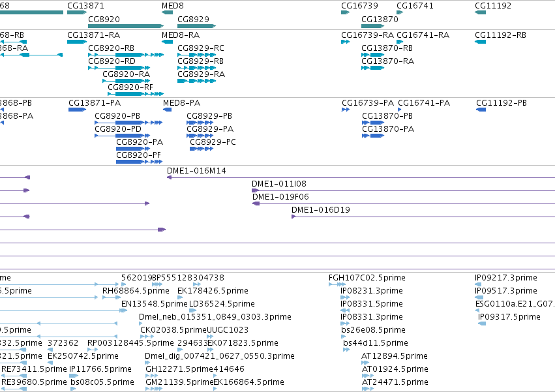
Task: Open protein CG11192-PB
Action: [x=502, y=103]
